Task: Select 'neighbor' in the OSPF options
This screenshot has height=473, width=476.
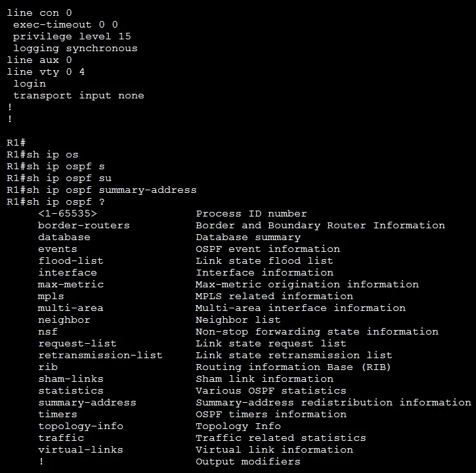Action: point(64,320)
